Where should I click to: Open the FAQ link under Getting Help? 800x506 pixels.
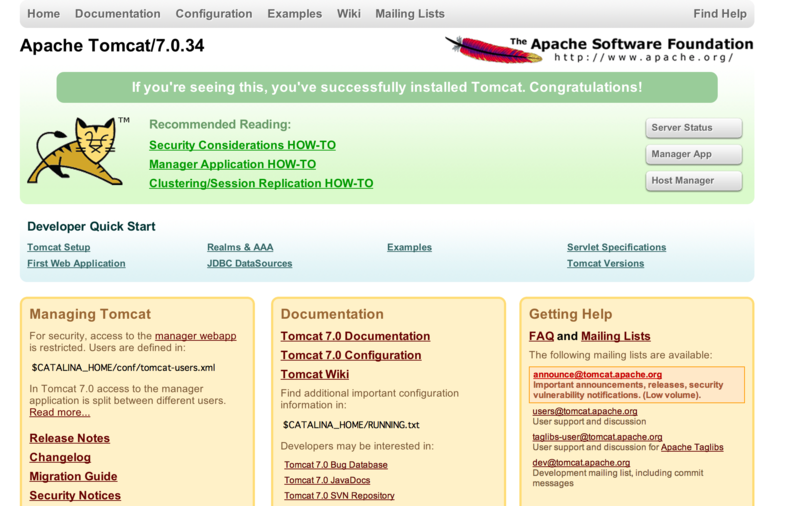click(541, 336)
